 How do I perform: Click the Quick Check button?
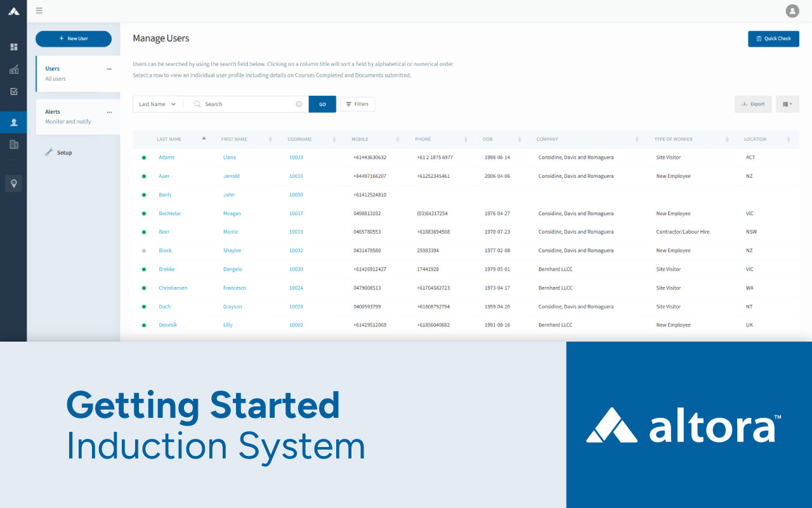(x=773, y=39)
